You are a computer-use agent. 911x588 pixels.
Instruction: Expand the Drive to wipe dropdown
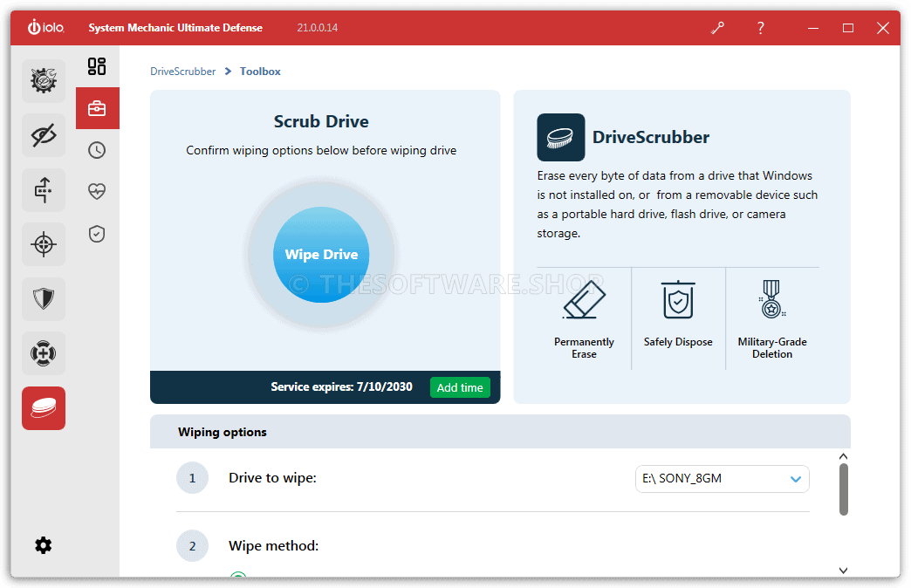[x=723, y=479]
